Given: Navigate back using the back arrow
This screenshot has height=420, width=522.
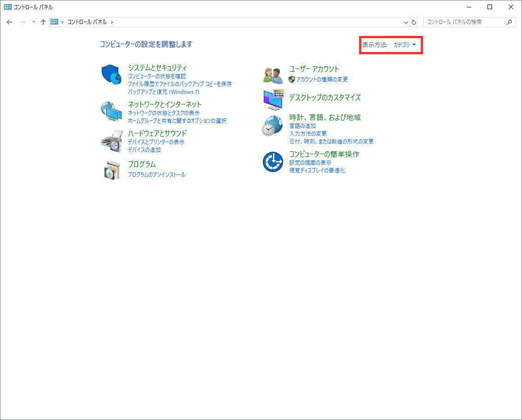Looking at the screenshot, I should pos(9,22).
